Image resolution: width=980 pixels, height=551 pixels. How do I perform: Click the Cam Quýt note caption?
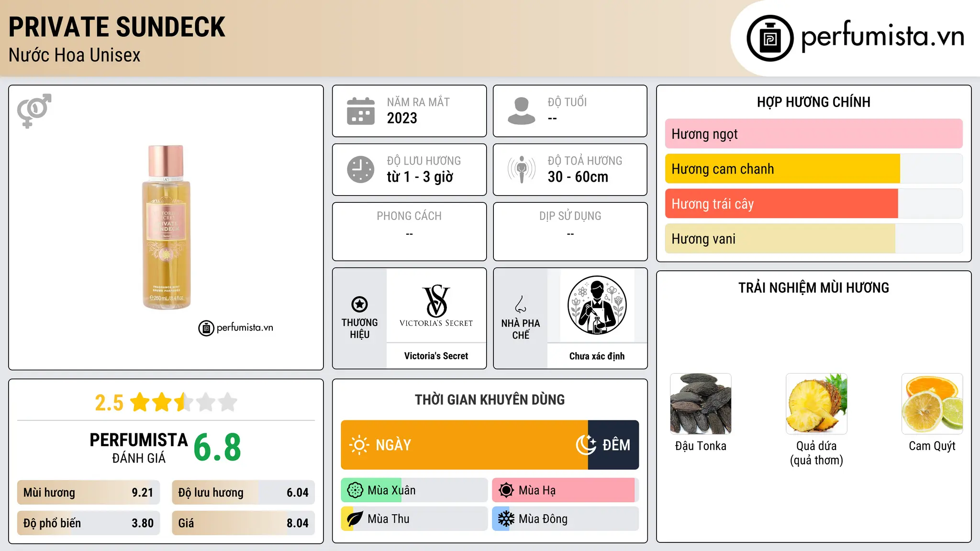click(932, 446)
